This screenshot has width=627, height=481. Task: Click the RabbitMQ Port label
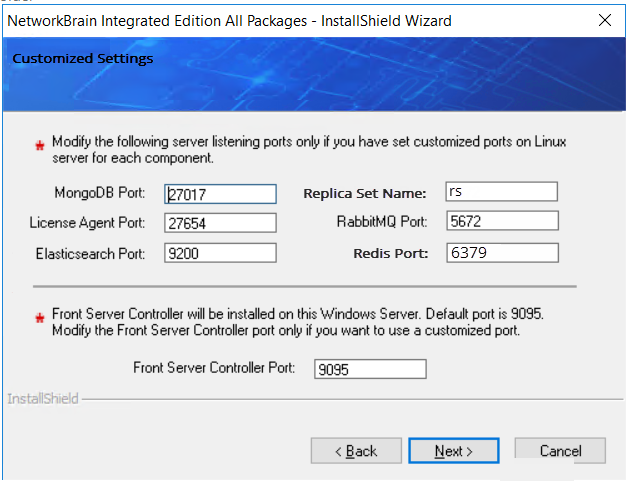382,221
